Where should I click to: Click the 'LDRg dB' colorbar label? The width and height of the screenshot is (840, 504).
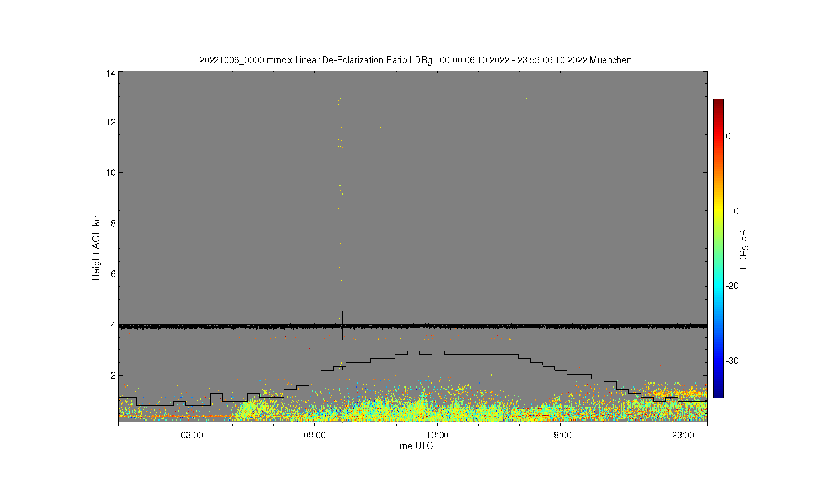pyautogui.click(x=744, y=249)
